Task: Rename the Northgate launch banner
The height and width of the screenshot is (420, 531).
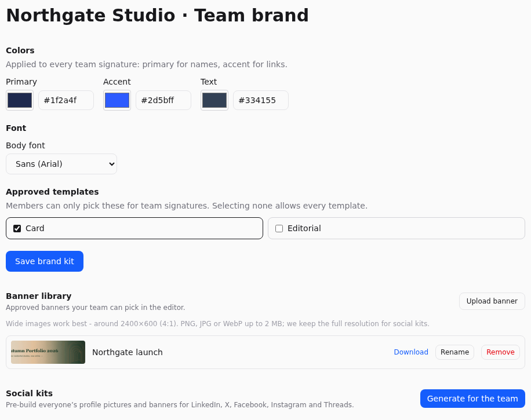Action: [455, 352]
